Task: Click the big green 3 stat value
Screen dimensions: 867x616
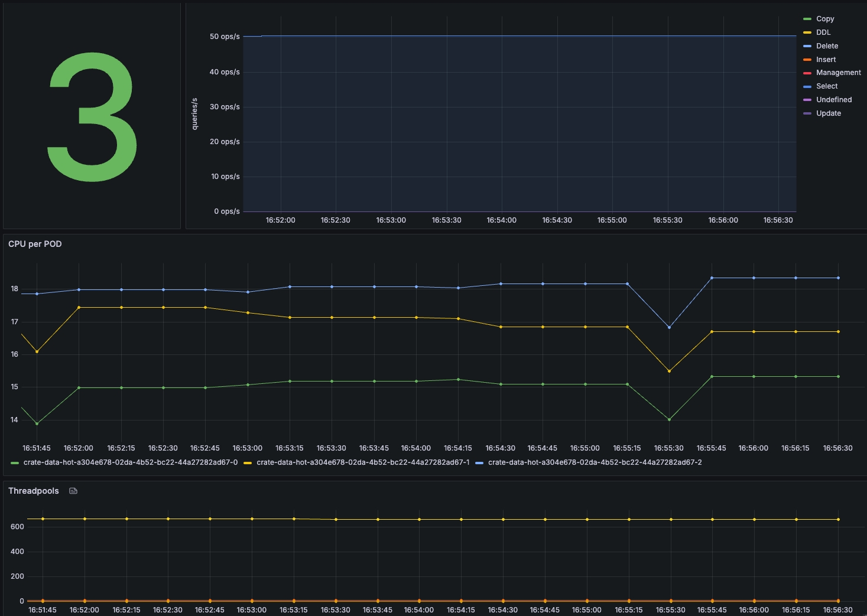Action: (92, 116)
